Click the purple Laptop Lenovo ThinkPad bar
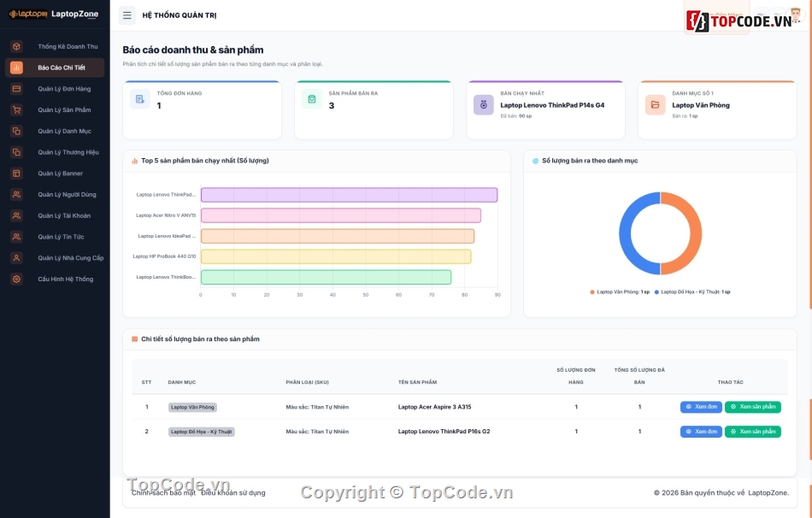This screenshot has height=518, width=812. tap(349, 195)
